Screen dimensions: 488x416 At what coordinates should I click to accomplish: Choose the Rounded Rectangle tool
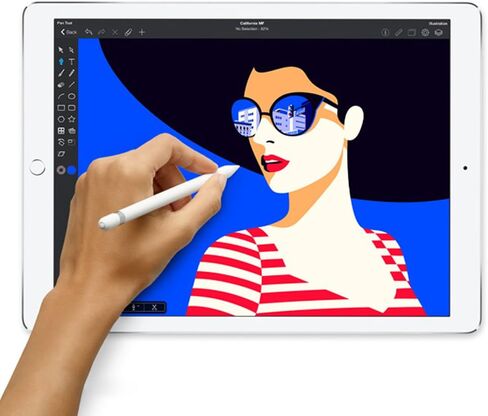pos(72,108)
